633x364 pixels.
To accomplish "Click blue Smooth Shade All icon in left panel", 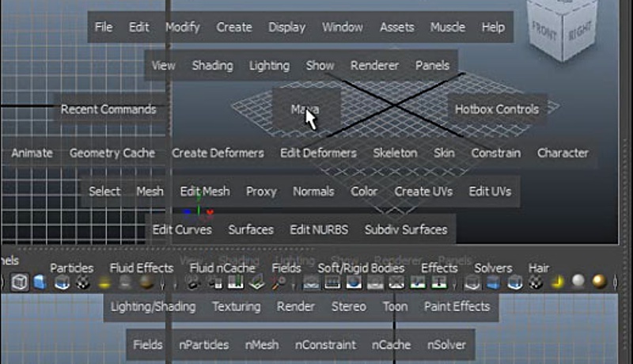I will coord(40,282).
